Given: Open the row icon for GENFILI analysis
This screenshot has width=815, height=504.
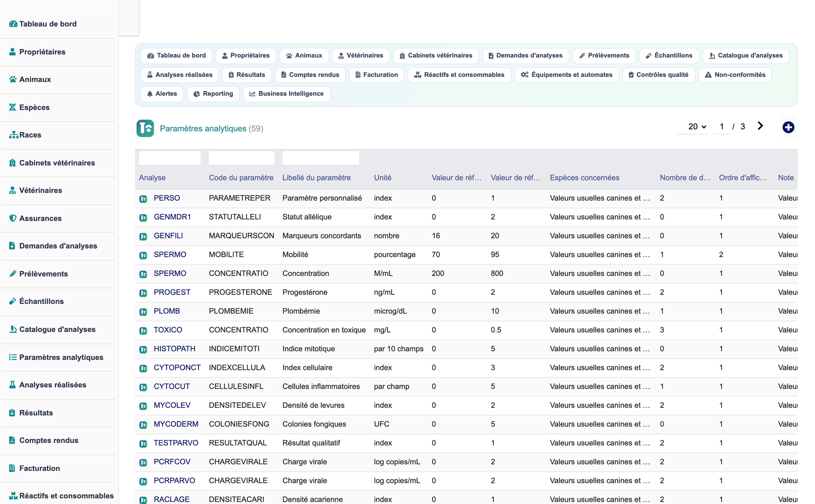Looking at the screenshot, I should click(x=143, y=237).
